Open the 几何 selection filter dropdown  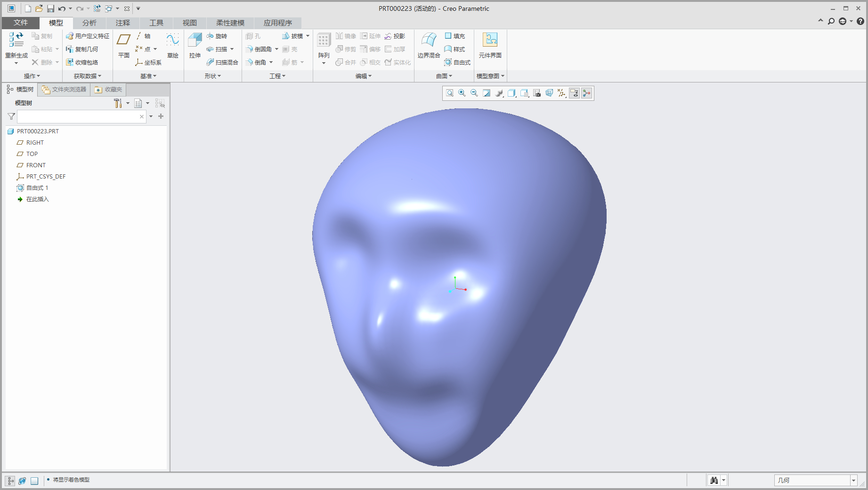tap(853, 481)
